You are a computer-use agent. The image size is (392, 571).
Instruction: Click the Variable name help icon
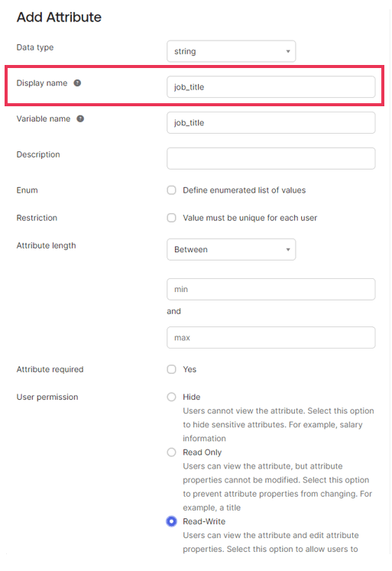click(80, 118)
